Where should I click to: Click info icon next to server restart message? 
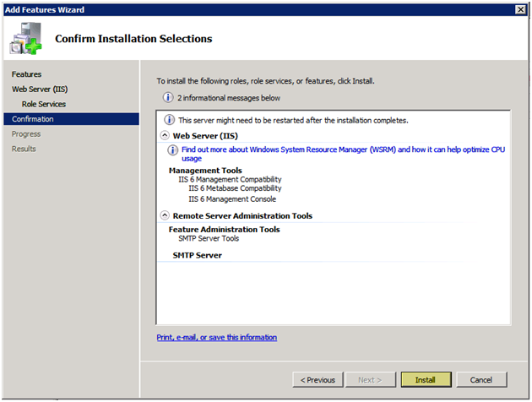point(169,120)
